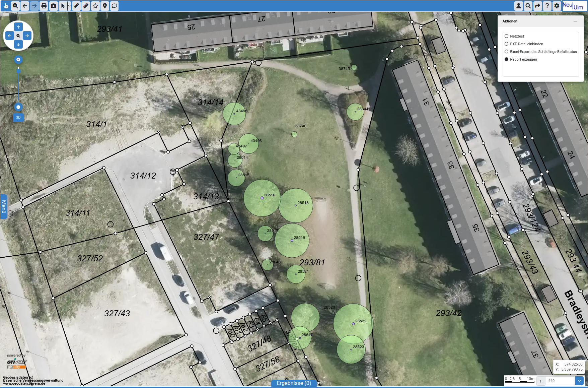Open the map scale dropdown arrow
The height and width of the screenshot is (388, 588).
(579, 381)
